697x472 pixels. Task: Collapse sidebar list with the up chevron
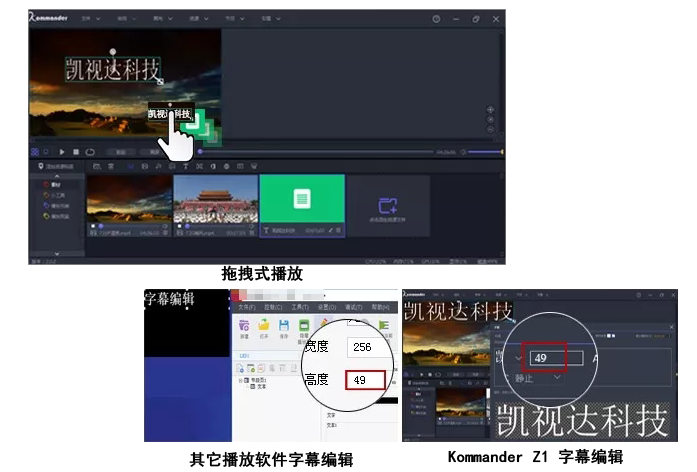pos(57,176)
